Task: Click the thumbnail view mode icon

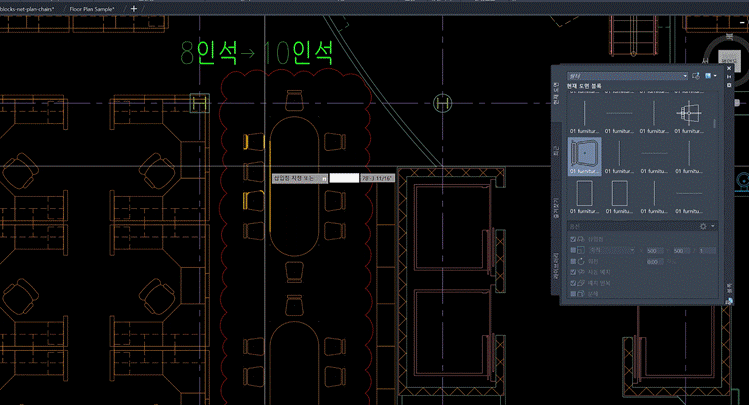Action: [x=708, y=76]
